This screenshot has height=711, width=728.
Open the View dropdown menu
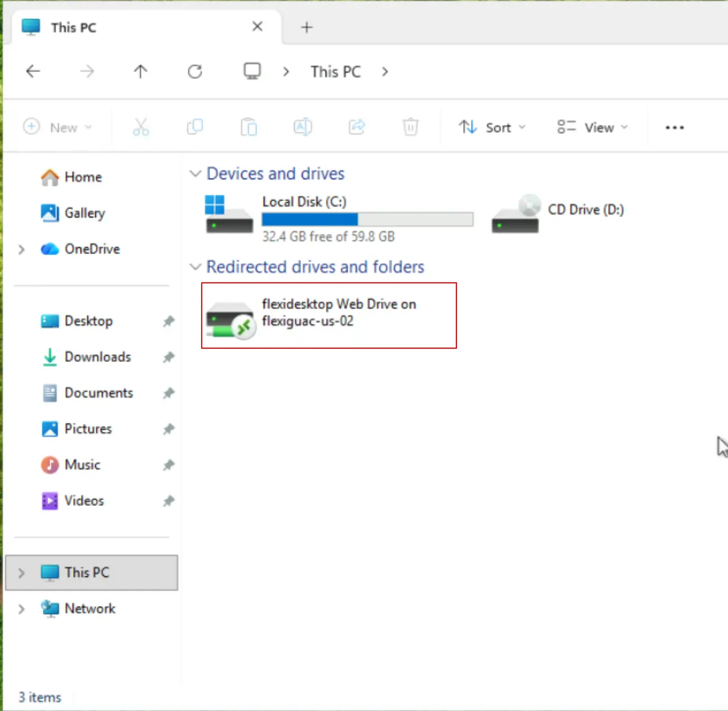[x=592, y=127]
